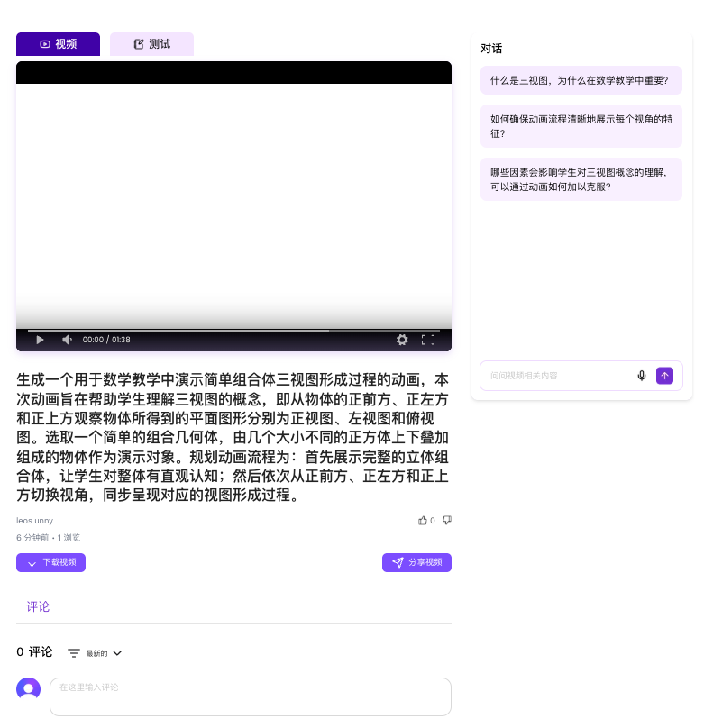Dislike the video with thumbs down

447,521
